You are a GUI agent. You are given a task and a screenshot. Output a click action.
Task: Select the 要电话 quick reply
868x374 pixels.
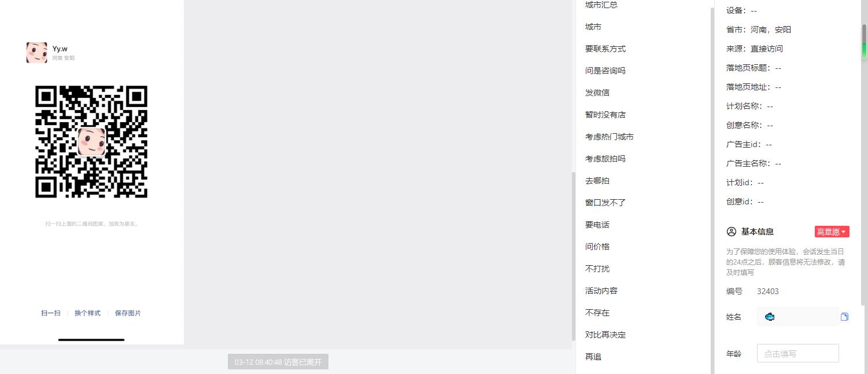pos(597,225)
